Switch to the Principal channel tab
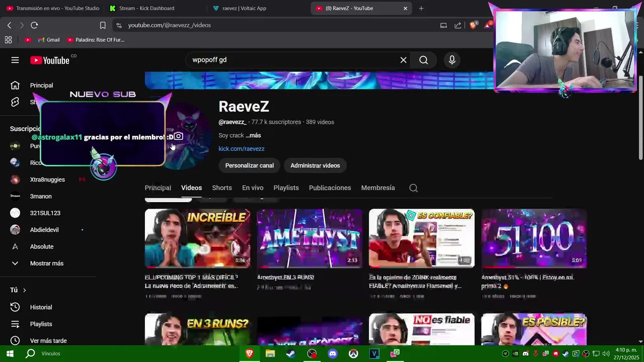The width and height of the screenshot is (644, 362). tap(158, 188)
